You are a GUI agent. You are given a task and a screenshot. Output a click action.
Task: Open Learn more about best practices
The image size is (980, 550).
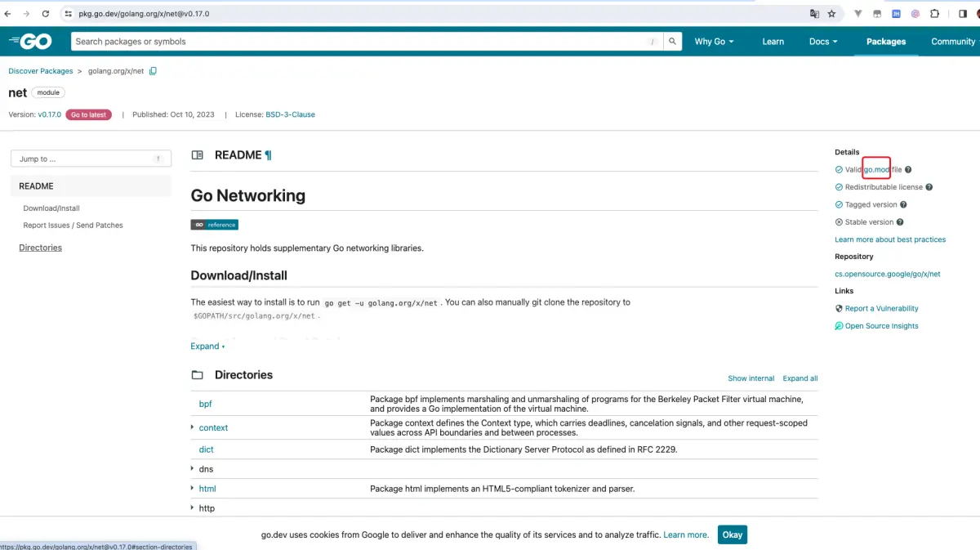(890, 239)
